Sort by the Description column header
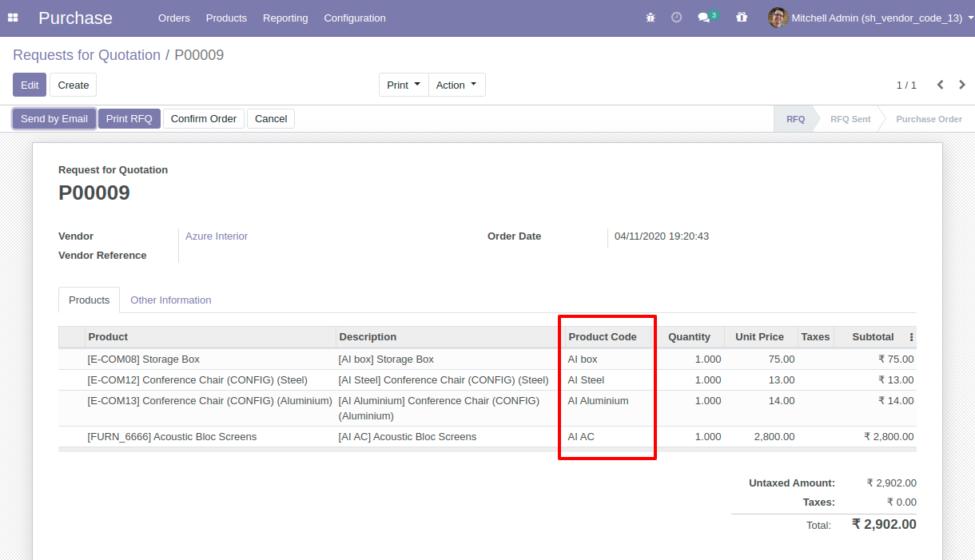This screenshot has width=975, height=560. (450, 337)
